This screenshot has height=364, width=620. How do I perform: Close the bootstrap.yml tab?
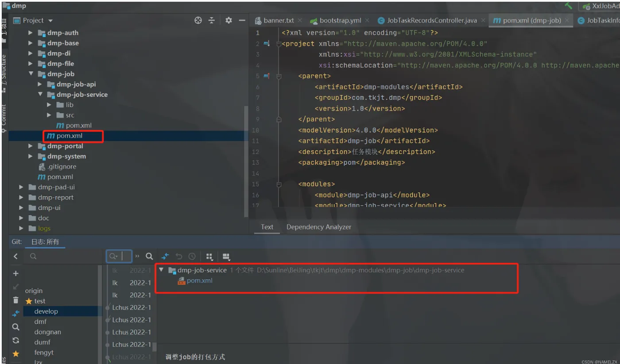click(x=367, y=20)
